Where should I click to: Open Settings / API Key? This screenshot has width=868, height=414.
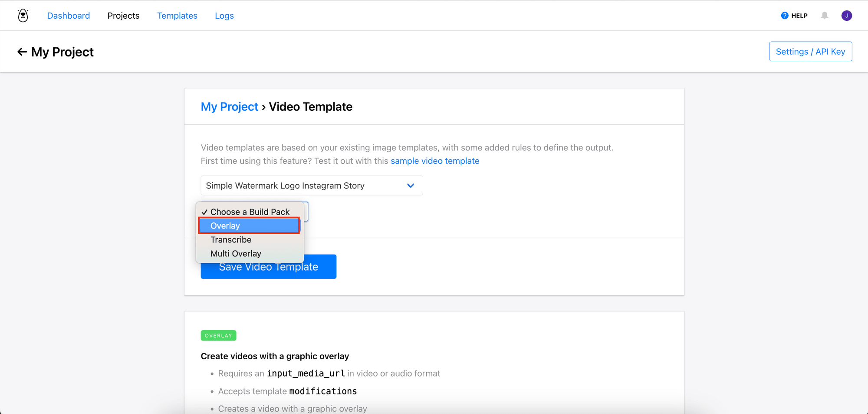810,52
